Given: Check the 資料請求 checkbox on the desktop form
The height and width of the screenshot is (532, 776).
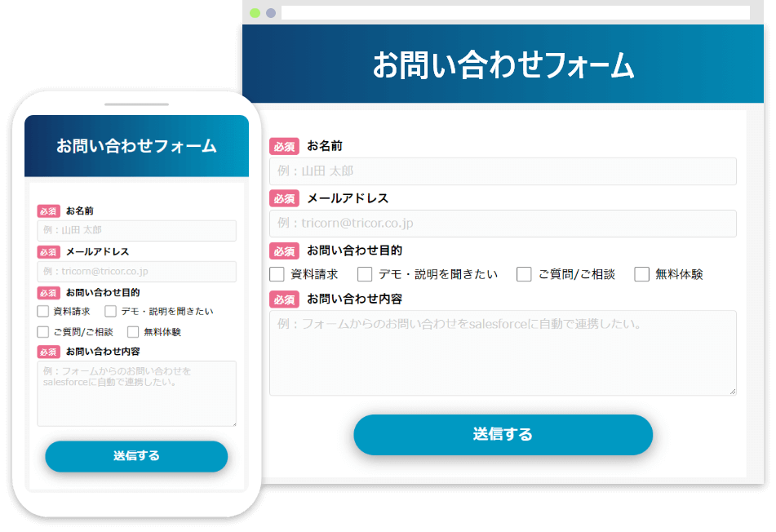Looking at the screenshot, I should click(277, 274).
